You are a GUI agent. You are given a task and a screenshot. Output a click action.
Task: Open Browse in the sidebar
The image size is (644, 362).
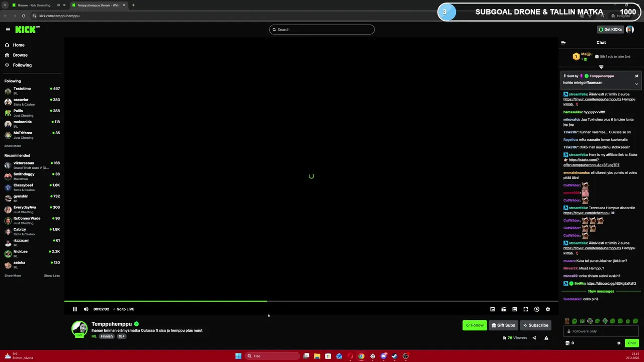point(20,55)
